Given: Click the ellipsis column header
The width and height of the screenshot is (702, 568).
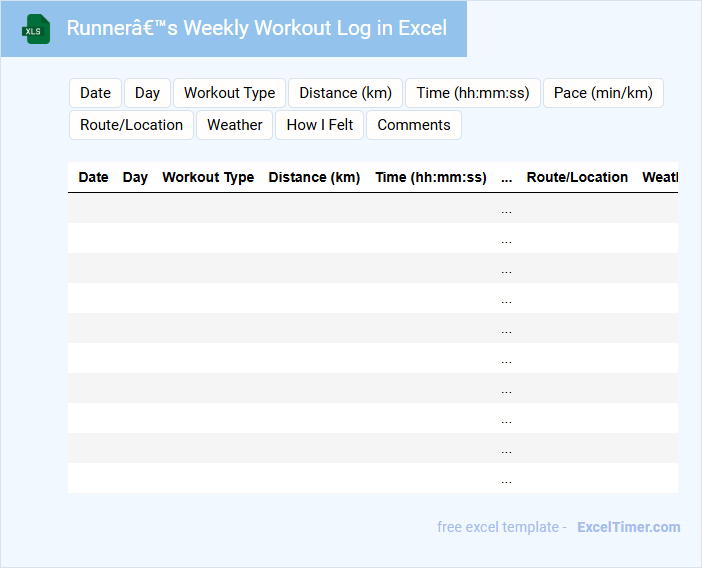Looking at the screenshot, I should [x=506, y=178].
